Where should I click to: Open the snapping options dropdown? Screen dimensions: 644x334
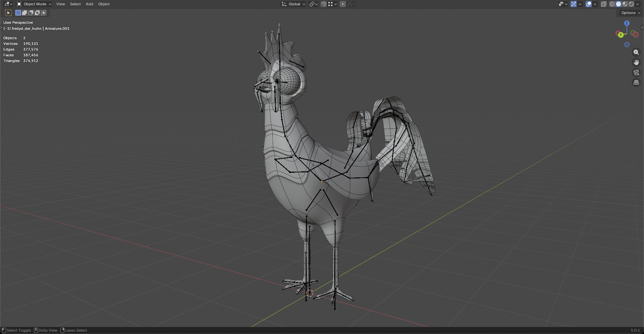click(x=332, y=4)
